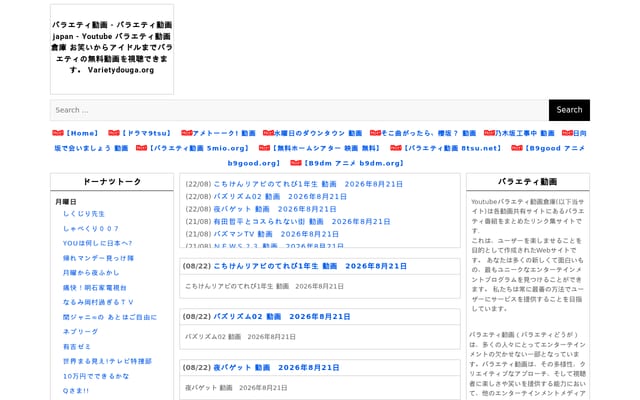
Task: Click the Hot badge beside 【バラエティ動画 8tsu.net】
Action: (x=396, y=148)
